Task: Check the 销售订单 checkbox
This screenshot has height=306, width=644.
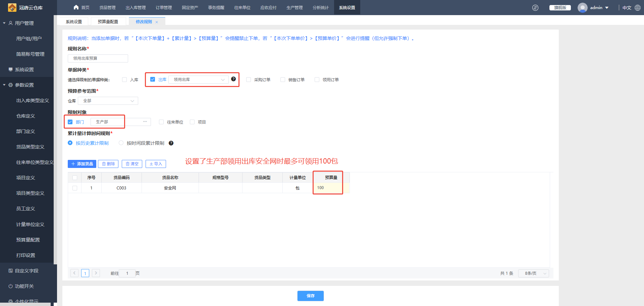Action: tap(283, 80)
